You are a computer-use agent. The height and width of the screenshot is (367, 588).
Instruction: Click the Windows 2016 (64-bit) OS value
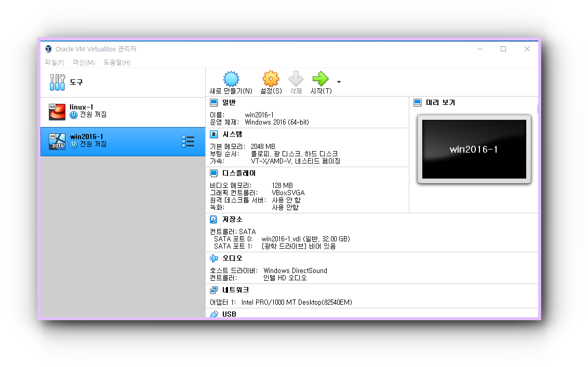(x=277, y=122)
